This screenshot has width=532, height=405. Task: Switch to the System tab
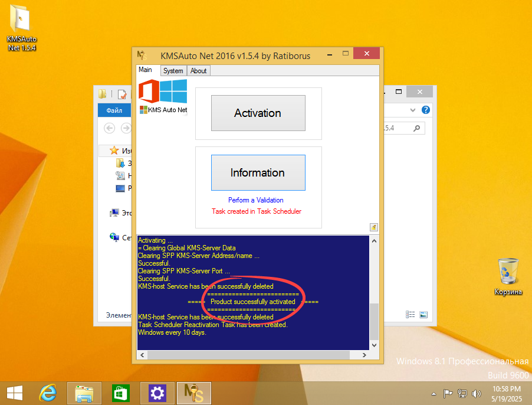[x=173, y=70]
